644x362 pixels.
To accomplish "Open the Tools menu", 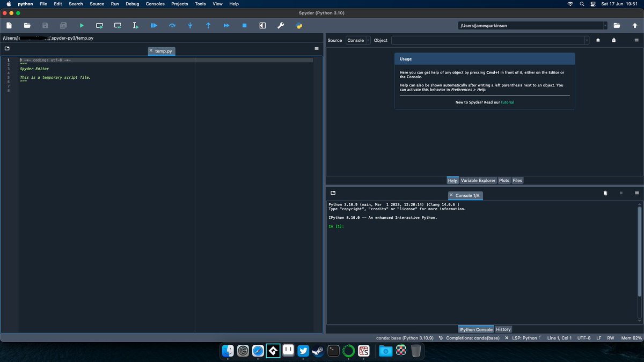I will click(x=200, y=4).
